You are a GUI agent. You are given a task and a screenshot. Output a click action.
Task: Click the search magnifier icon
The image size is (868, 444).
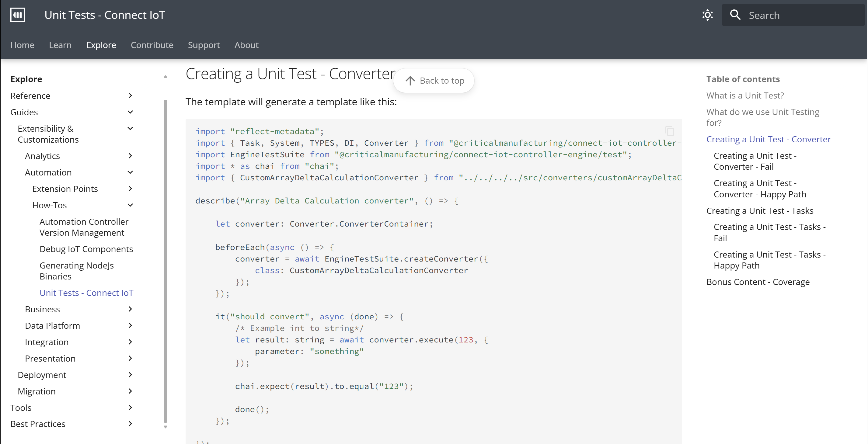click(735, 15)
